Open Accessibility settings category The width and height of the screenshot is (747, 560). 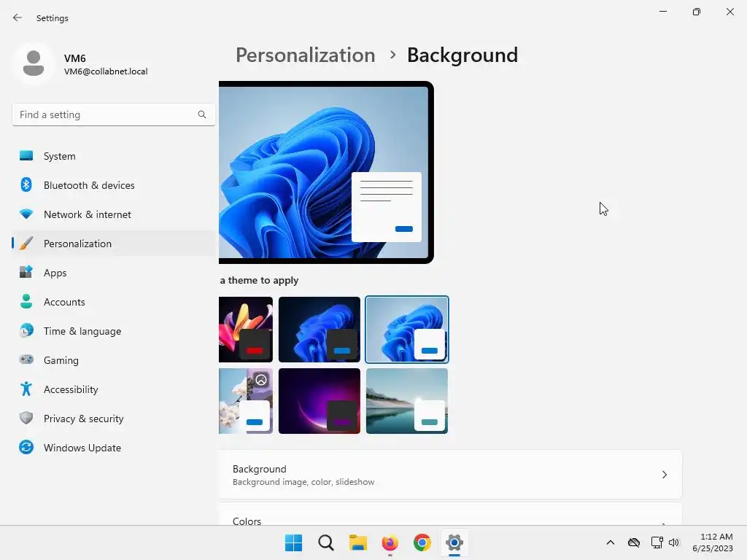pyautogui.click(x=113, y=389)
